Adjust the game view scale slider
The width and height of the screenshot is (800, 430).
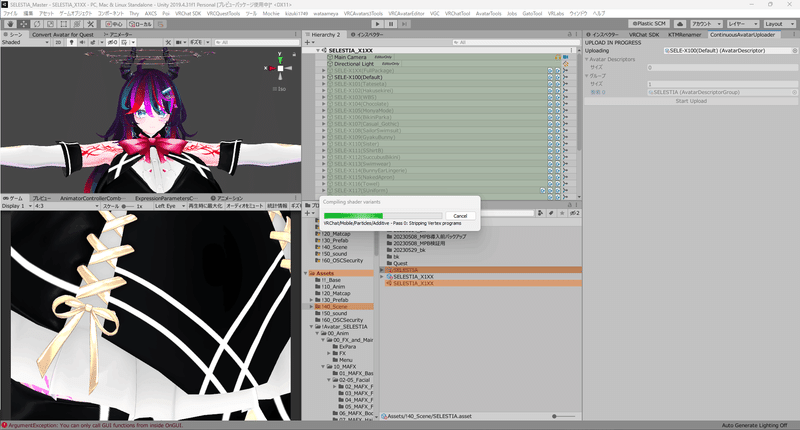[x=128, y=206]
